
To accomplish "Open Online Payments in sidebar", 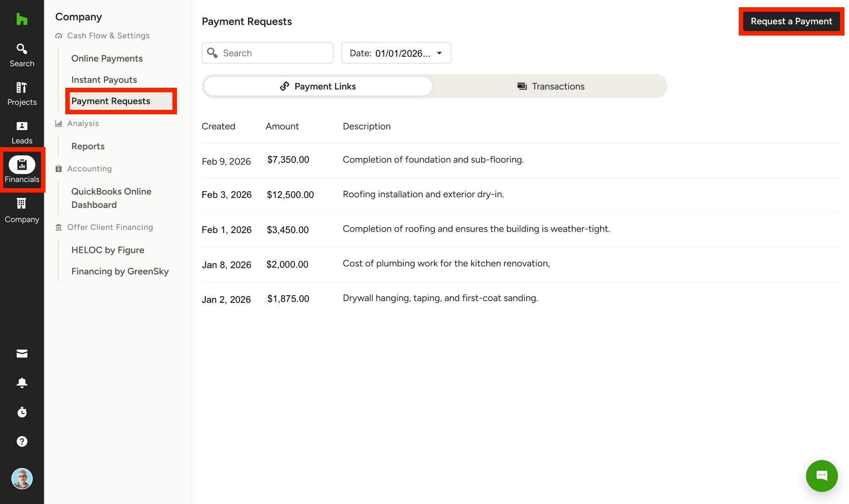I will pos(107,58).
